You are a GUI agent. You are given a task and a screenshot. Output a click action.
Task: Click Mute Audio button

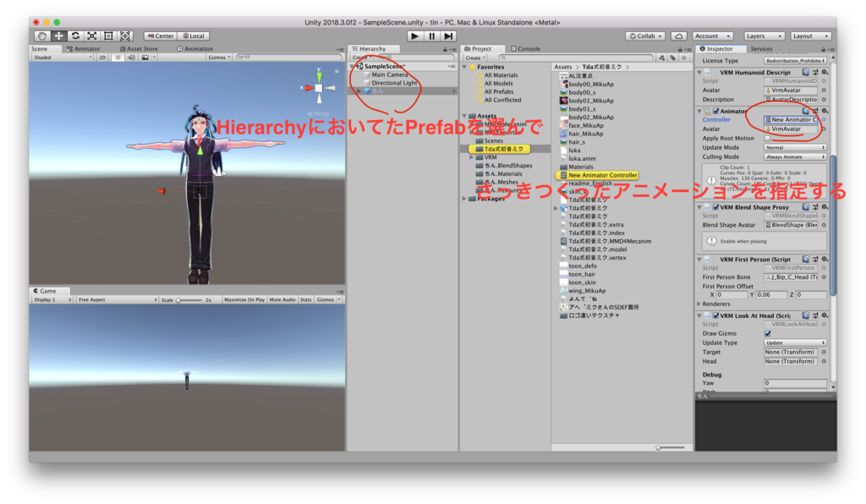(x=282, y=299)
